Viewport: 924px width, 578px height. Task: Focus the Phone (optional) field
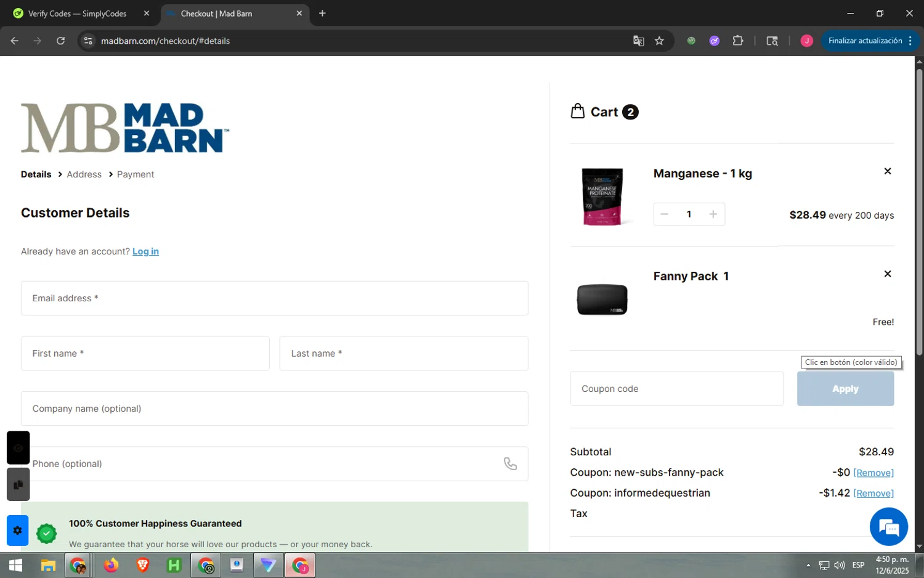click(x=275, y=464)
